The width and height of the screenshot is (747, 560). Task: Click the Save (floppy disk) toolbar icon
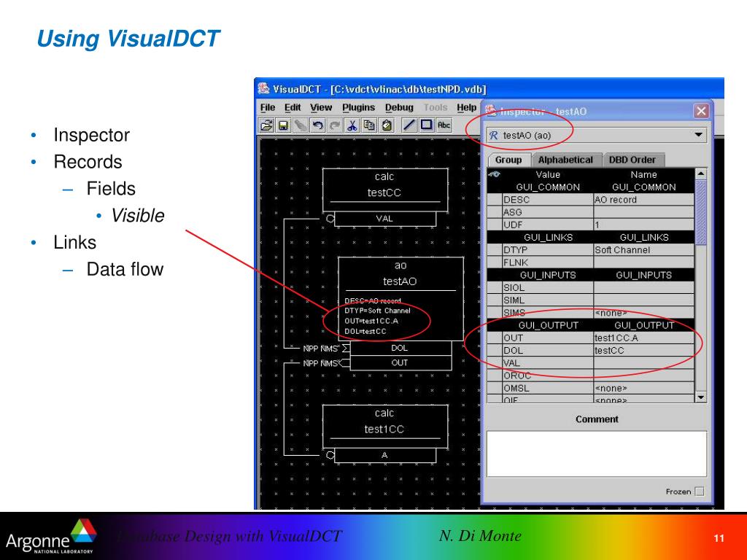[284, 125]
